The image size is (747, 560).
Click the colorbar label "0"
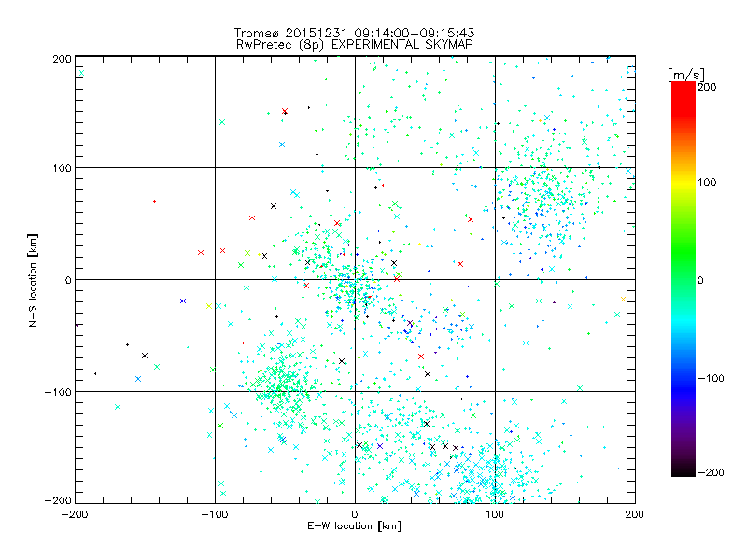(700, 280)
